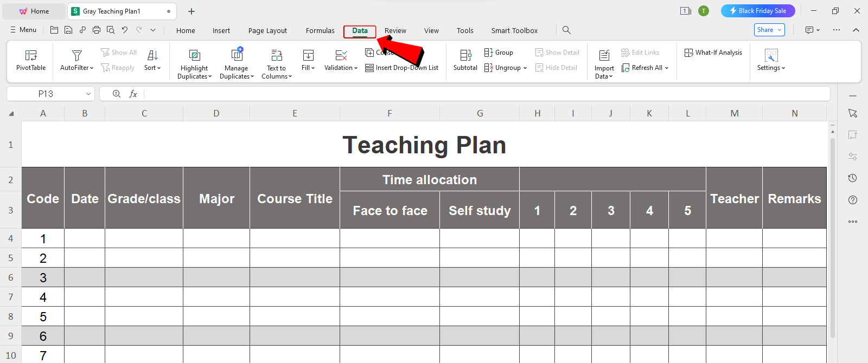Viewport: 868px width, 363px height.
Task: Open the Formulas tab
Action: tap(320, 30)
